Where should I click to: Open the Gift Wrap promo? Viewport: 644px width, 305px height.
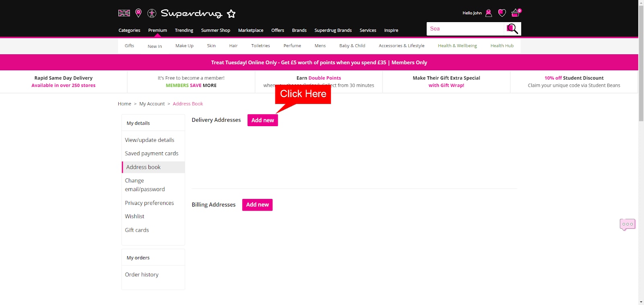(446, 82)
